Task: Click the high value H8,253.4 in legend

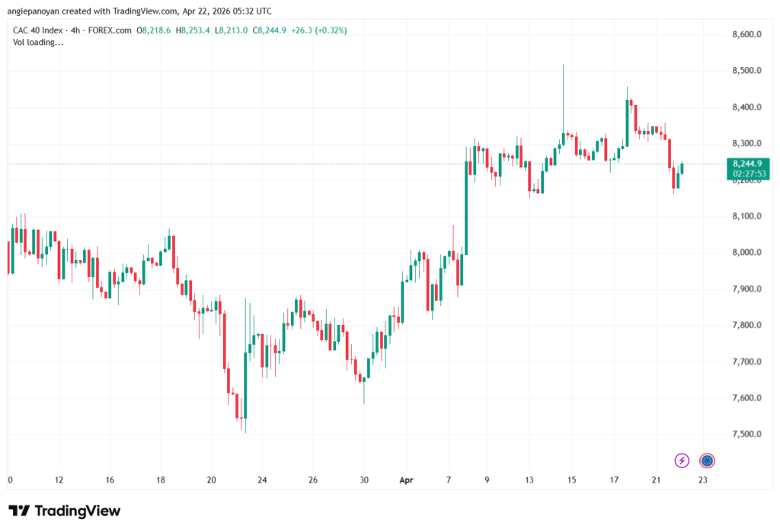Action: 194,30
